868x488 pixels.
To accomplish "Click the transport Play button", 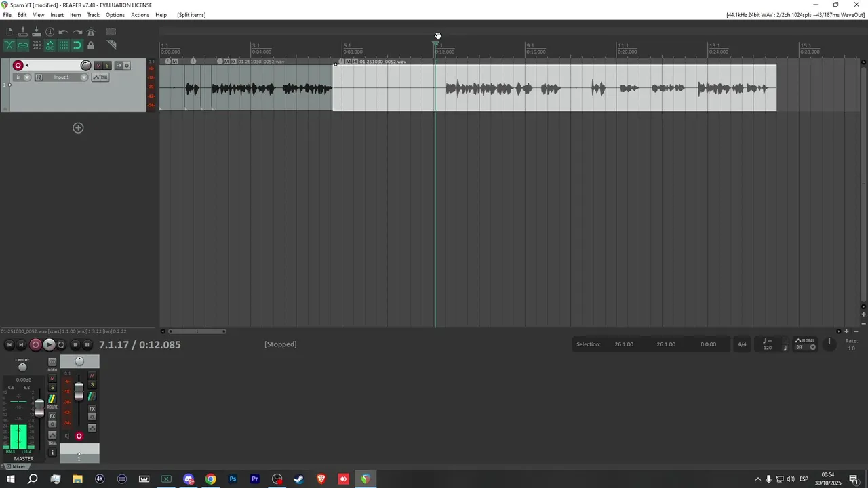I will pyautogui.click(x=49, y=345).
